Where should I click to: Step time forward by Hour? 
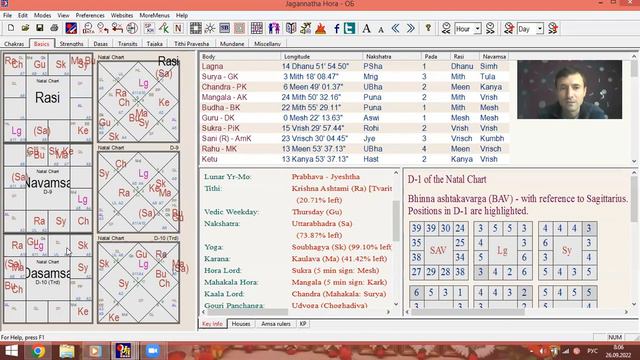click(490, 28)
